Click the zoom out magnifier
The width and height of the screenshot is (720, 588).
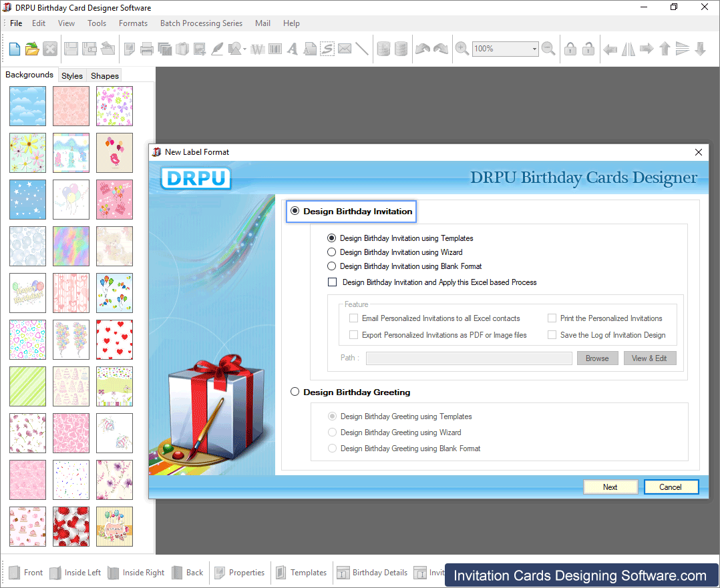tap(548, 49)
